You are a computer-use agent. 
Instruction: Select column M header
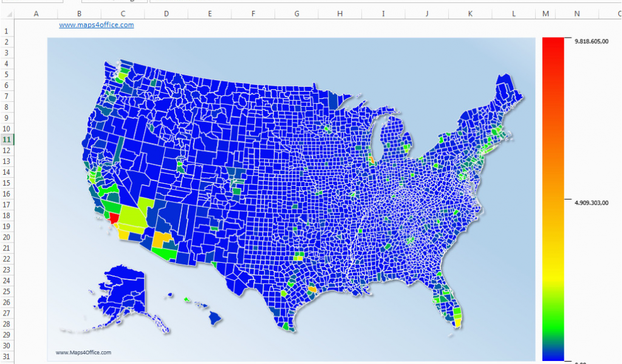(x=545, y=13)
